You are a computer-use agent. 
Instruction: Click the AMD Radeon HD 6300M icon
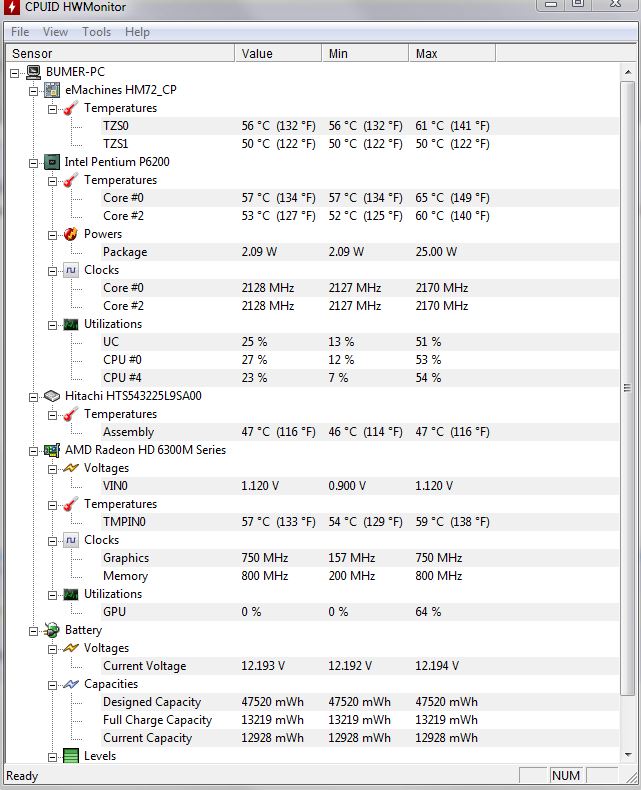pyautogui.click(x=52, y=450)
